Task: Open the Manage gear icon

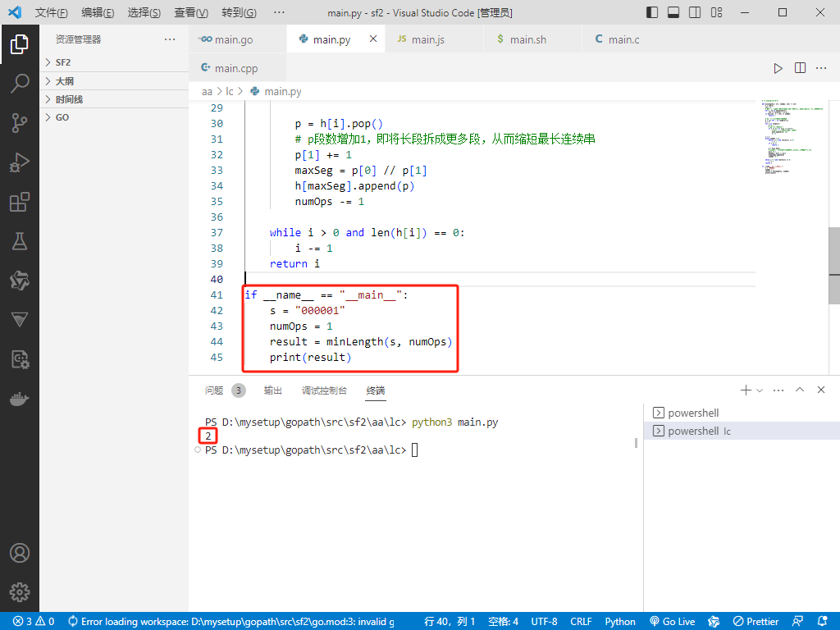Action: point(20,592)
